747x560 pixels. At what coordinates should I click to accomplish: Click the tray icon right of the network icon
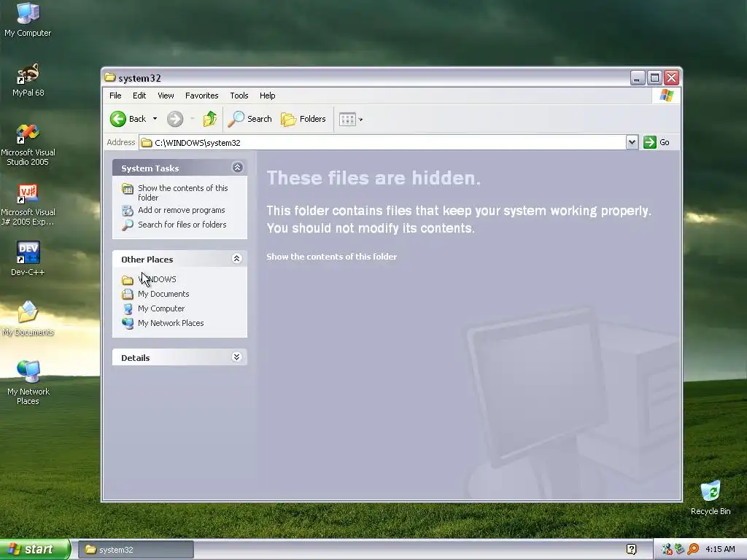pyautogui.click(x=680, y=549)
